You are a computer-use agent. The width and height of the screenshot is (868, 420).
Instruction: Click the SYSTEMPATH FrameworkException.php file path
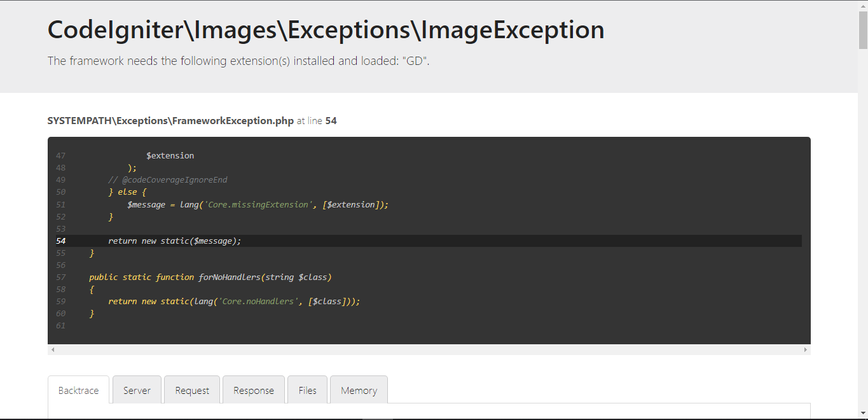[170, 120]
